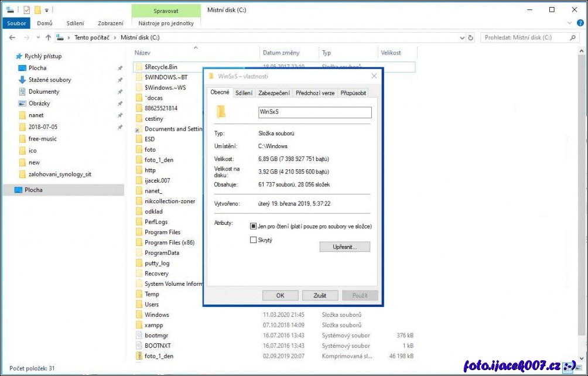Expand the address bar history dropdown

tap(460, 37)
